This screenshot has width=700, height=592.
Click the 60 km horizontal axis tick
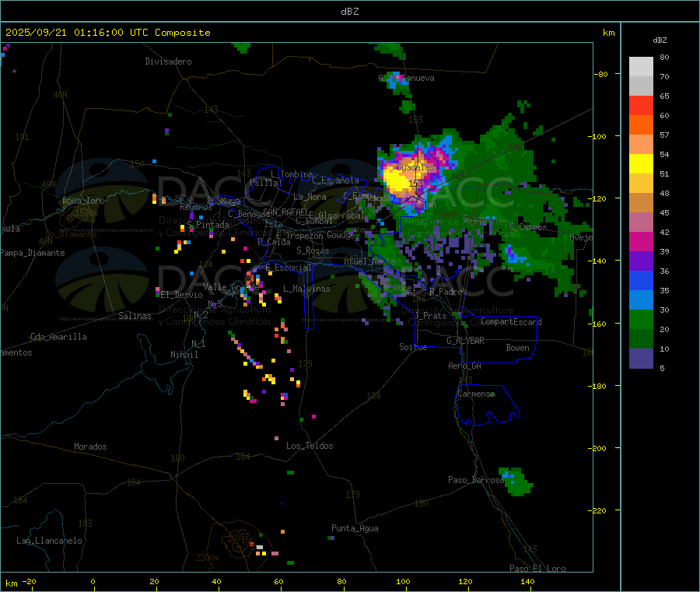[278, 582]
